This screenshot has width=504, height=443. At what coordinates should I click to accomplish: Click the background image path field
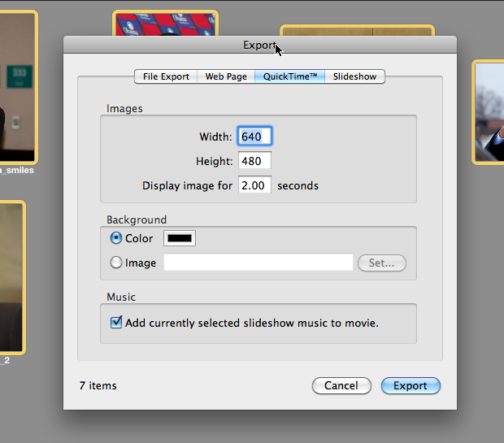pos(259,263)
